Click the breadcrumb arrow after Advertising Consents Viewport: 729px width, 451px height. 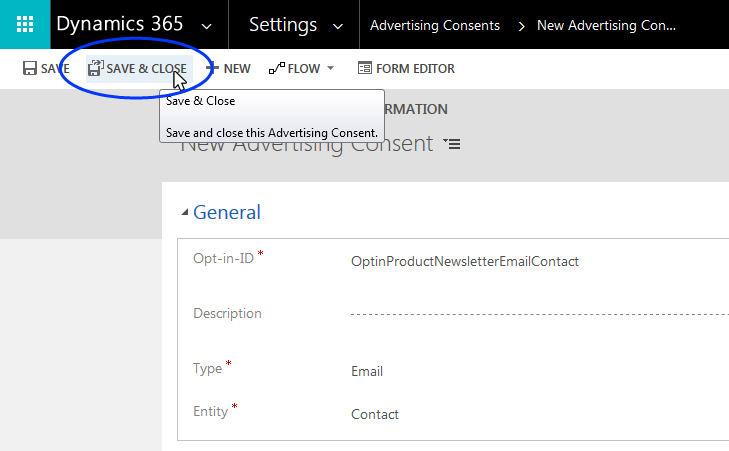point(522,26)
